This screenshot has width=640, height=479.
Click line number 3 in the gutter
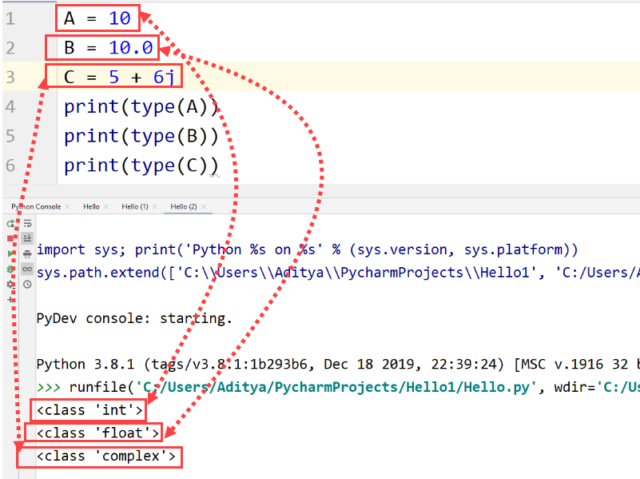pyautogui.click(x=10, y=77)
